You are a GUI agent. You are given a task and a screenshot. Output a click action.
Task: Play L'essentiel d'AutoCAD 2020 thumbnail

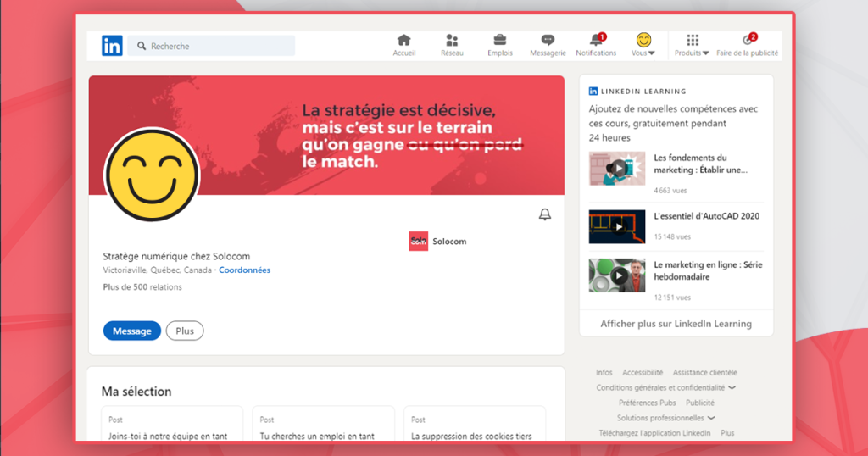[617, 226]
